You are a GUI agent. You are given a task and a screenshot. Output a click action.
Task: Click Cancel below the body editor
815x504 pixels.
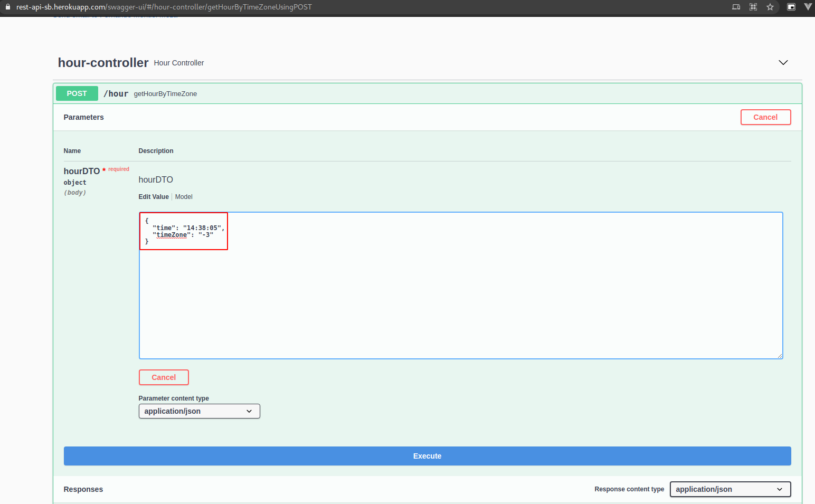click(164, 377)
